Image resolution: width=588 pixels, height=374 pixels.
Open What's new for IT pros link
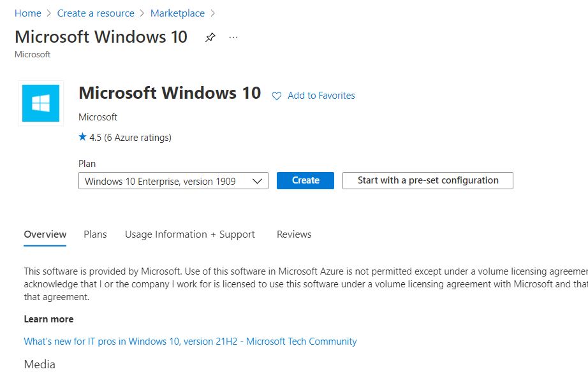(x=190, y=342)
